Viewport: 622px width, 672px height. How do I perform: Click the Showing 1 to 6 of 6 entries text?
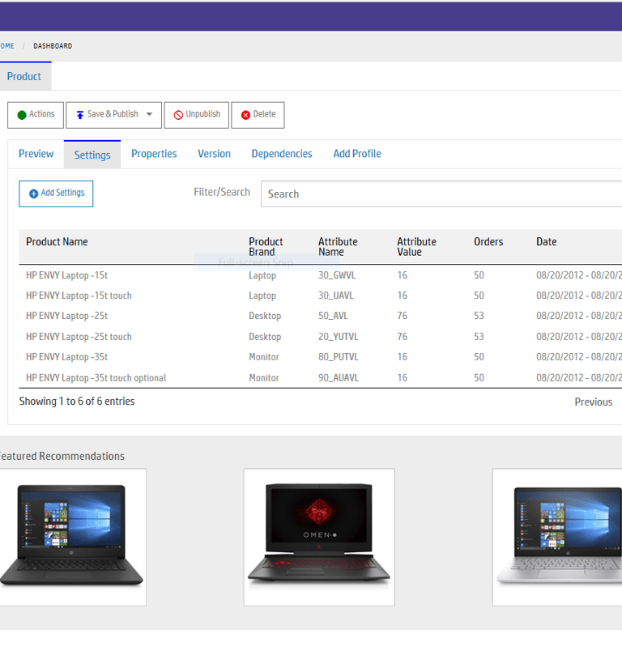coord(77,402)
